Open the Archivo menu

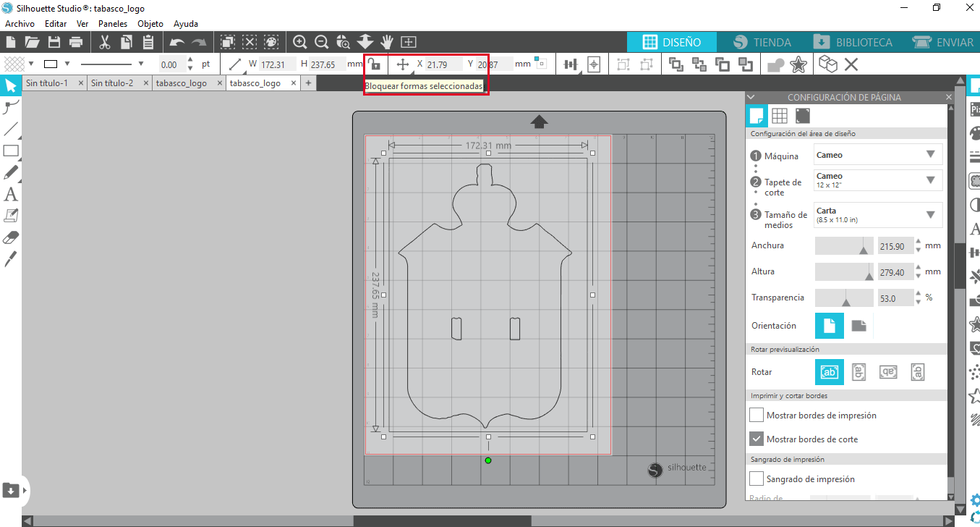coord(20,23)
